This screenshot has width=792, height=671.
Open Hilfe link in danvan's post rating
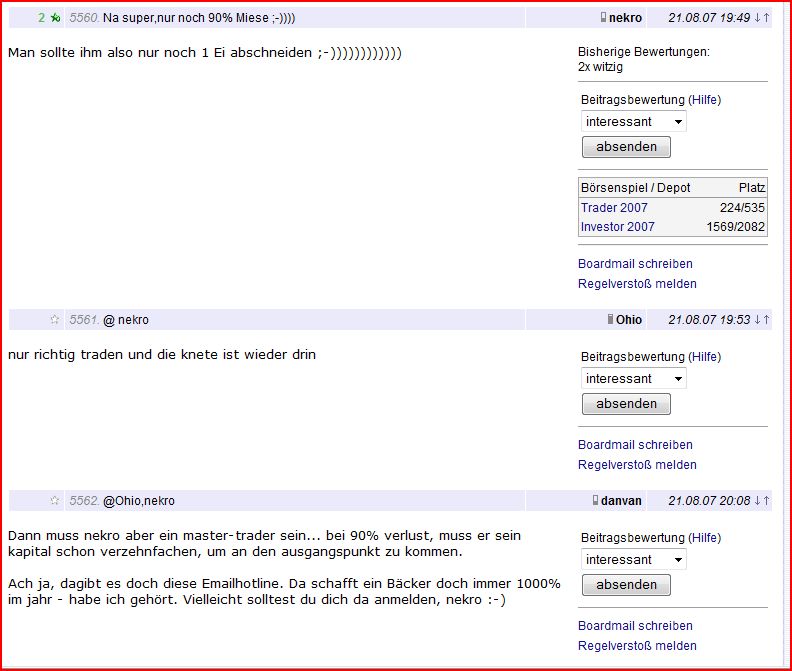click(704, 538)
